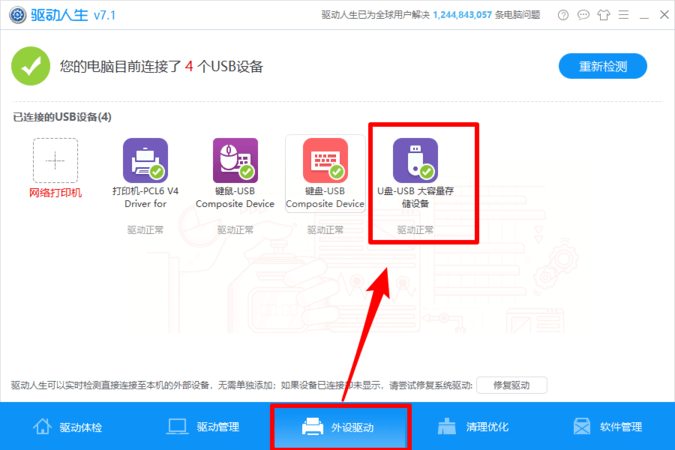Open the skin shirt icon
This screenshot has height=450, width=675.
coord(604,15)
